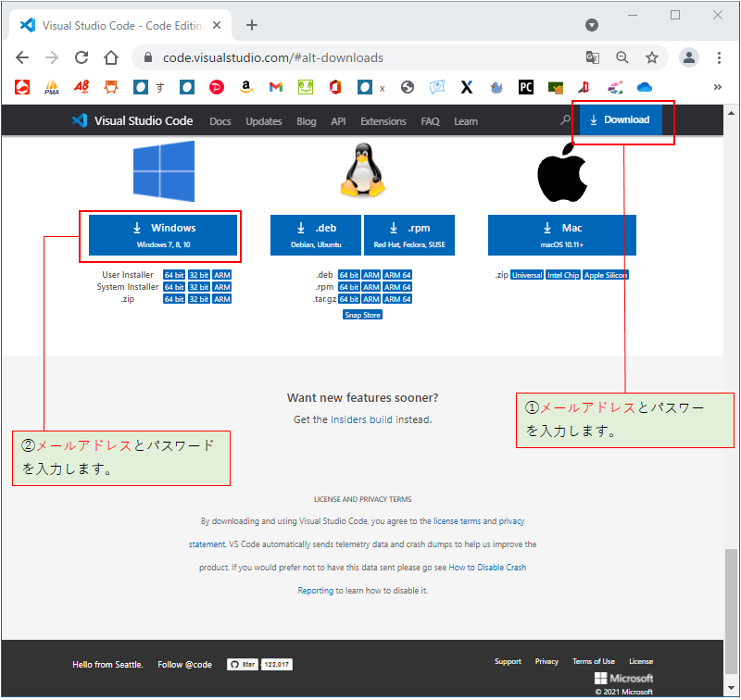Click the Chrome home icon

[111, 57]
